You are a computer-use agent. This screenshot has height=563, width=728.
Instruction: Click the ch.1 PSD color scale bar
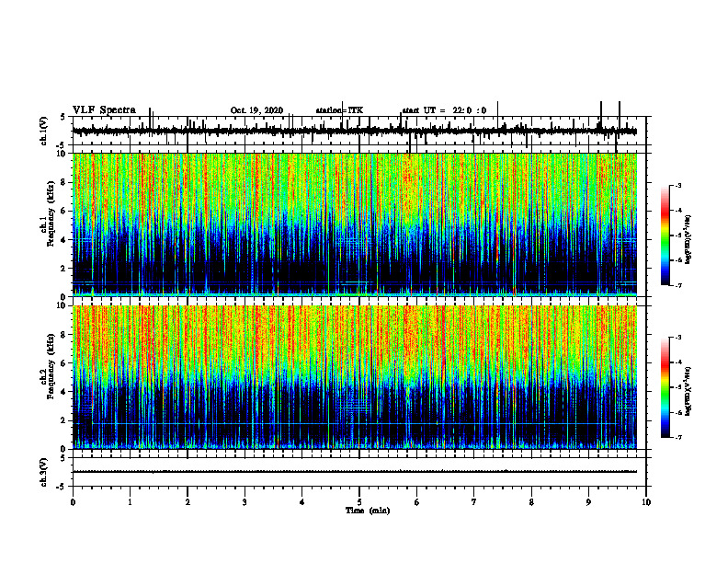pos(665,236)
